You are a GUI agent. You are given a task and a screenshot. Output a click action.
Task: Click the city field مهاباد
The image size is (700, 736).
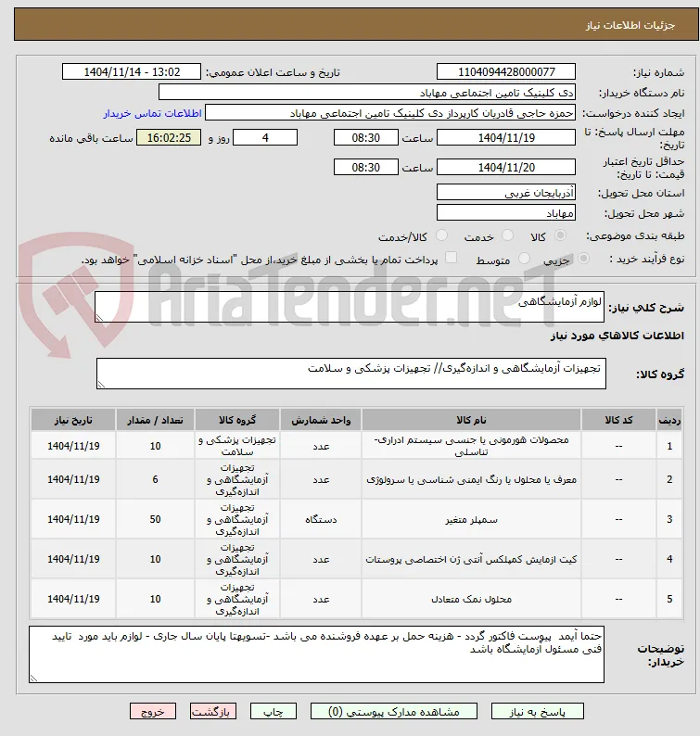tap(506, 213)
